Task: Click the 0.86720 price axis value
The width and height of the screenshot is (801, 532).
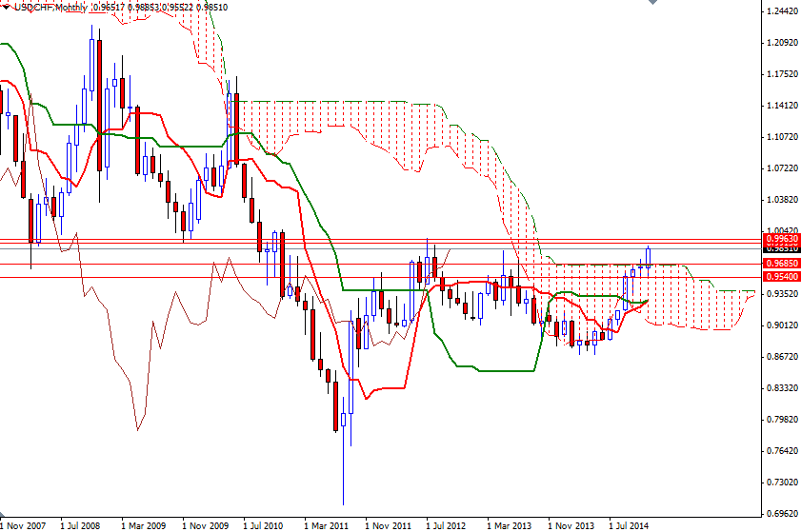Action: pos(783,356)
